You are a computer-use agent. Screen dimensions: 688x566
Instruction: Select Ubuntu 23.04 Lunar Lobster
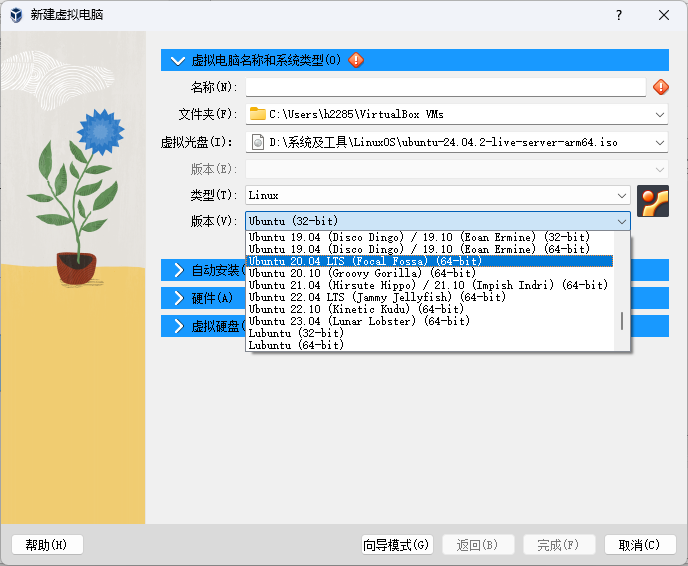tap(430, 321)
